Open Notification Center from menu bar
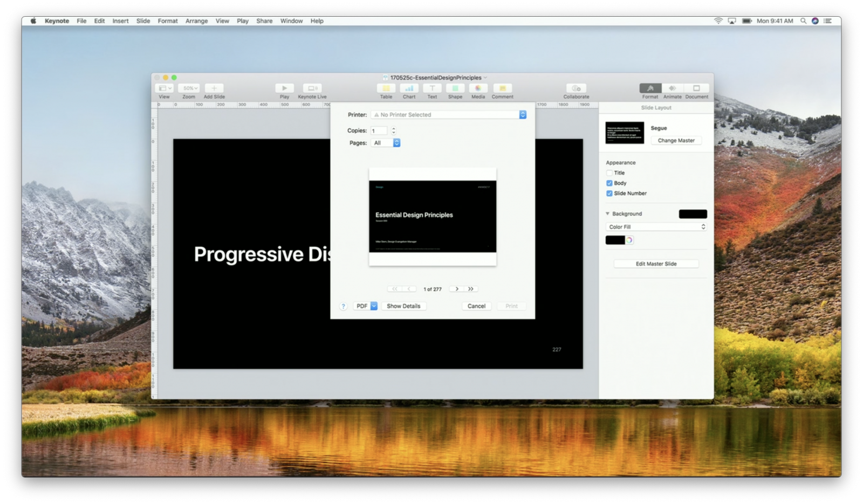Image resolution: width=863 pixels, height=504 pixels. click(x=827, y=21)
